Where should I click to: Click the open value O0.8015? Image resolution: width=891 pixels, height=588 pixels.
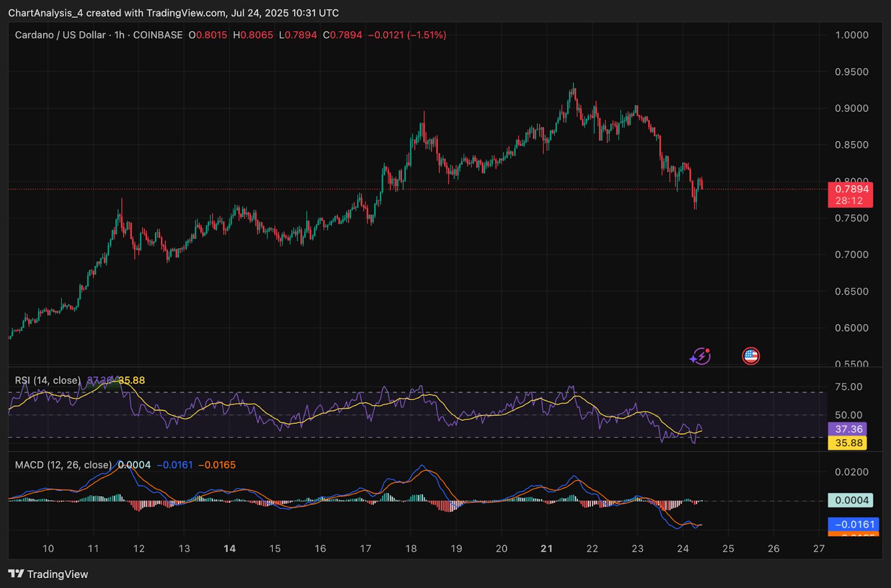point(208,35)
